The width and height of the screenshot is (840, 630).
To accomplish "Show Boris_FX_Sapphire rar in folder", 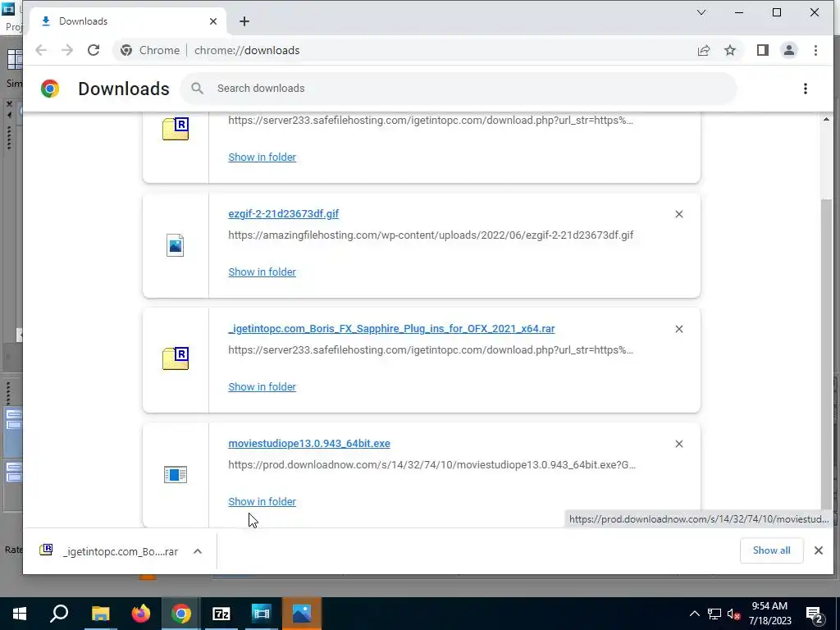I will pyautogui.click(x=262, y=387).
